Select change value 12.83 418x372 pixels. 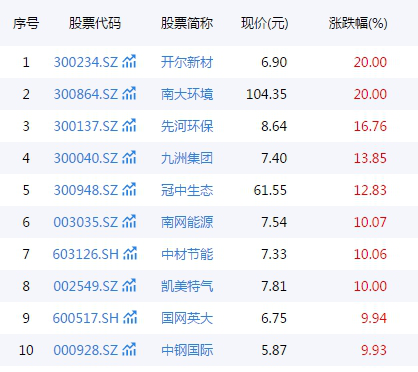370,190
